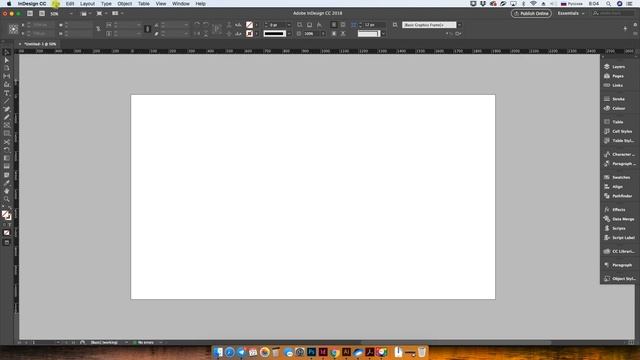This screenshot has width=640, height=360.
Task: Open the File menu
Action: 56,4
